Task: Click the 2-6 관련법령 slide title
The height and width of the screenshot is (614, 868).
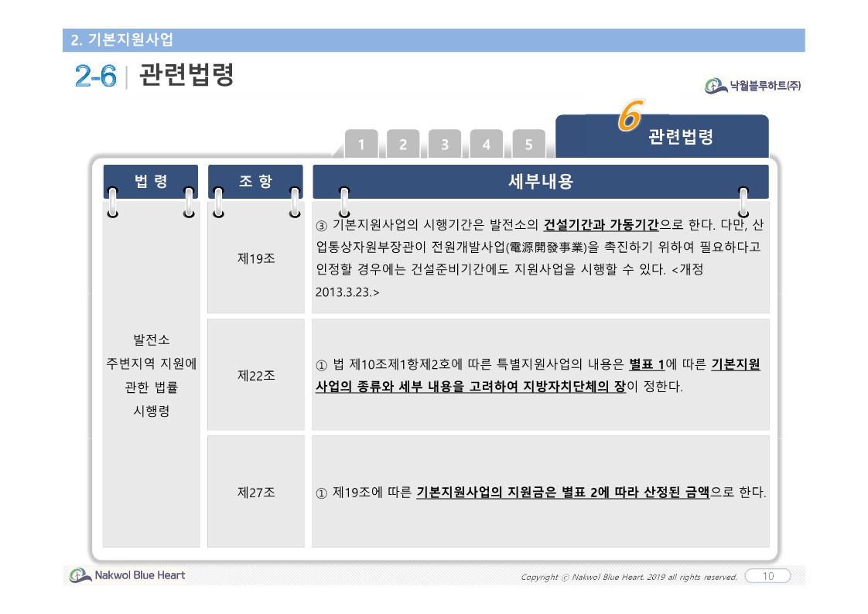Action: click(x=155, y=75)
